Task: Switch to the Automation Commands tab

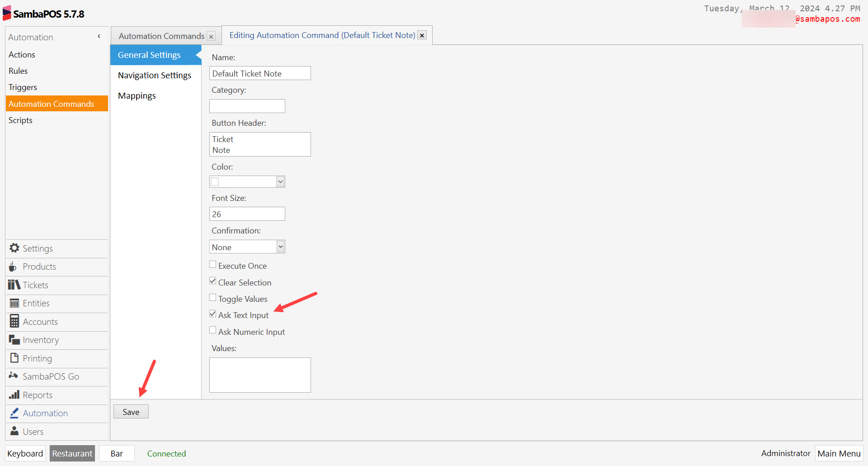Action: [x=161, y=36]
